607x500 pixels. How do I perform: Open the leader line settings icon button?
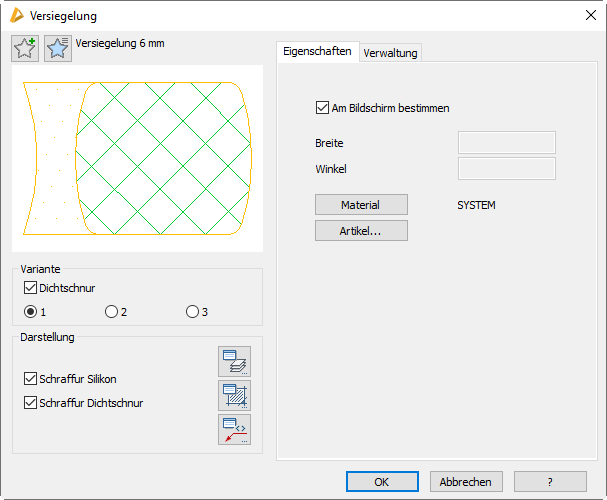tap(234, 429)
